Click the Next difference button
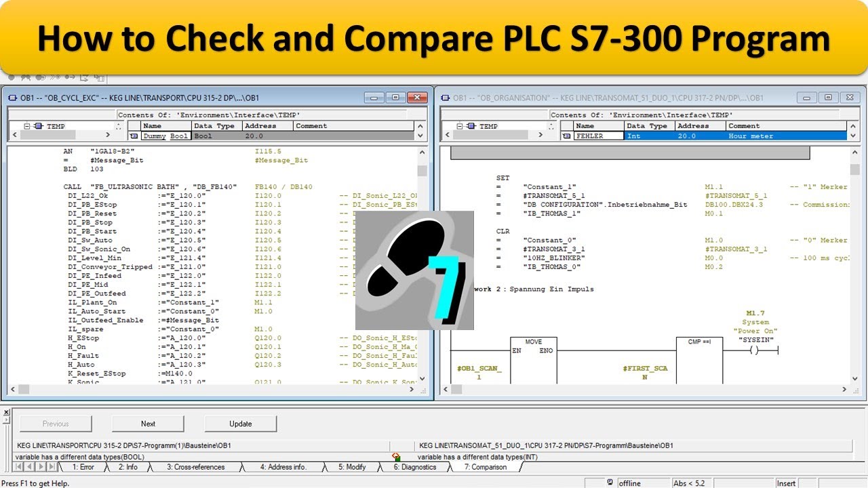This screenshot has height=488, width=868. [148, 424]
